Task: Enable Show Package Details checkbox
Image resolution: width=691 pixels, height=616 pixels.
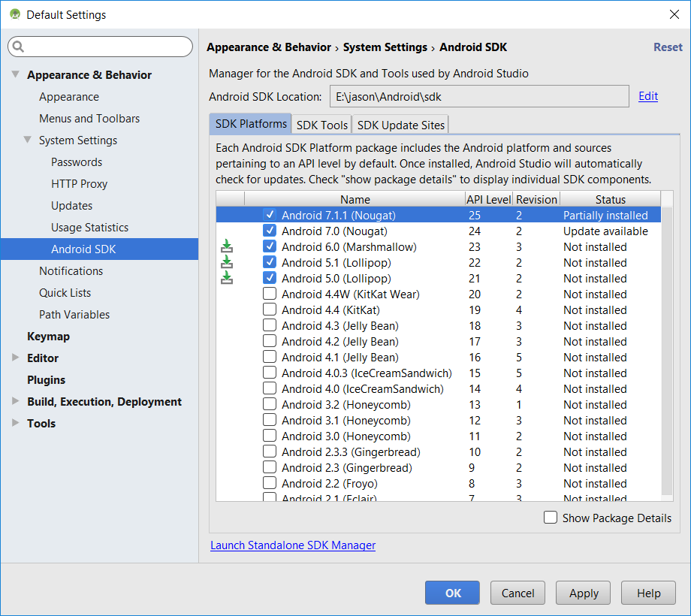Action: coord(551,518)
